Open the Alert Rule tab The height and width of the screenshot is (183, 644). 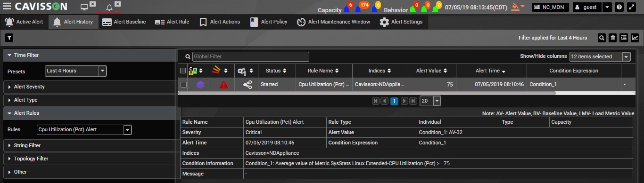click(x=172, y=22)
